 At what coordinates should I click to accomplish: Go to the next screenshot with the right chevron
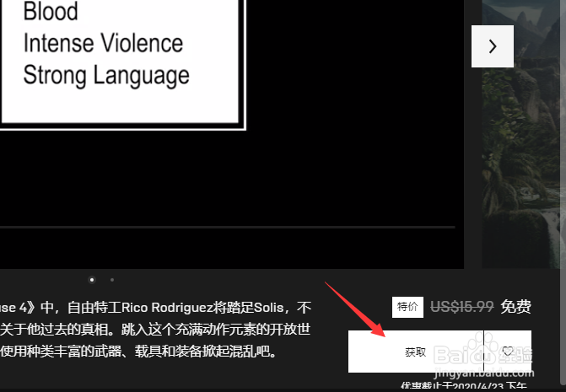[x=493, y=46]
